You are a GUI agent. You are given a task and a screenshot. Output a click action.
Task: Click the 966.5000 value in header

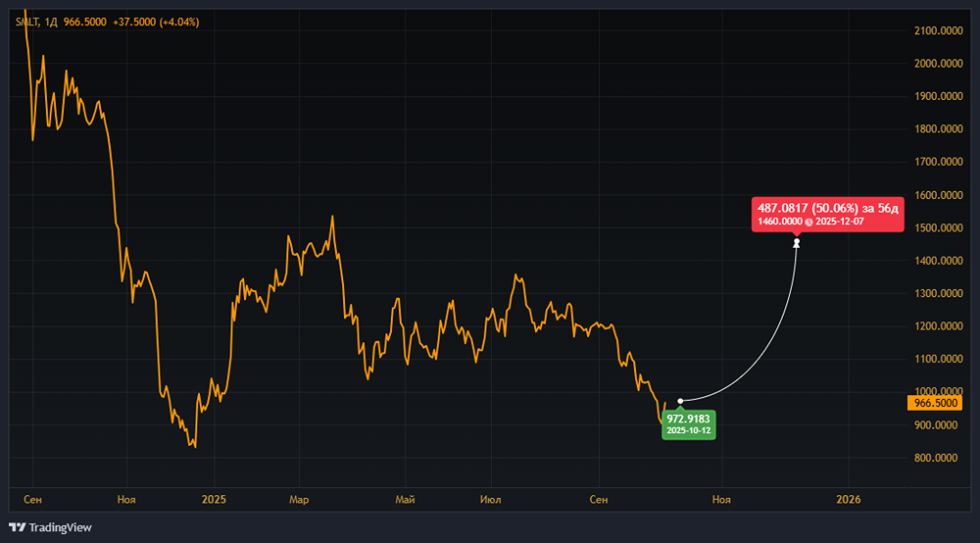click(x=85, y=22)
